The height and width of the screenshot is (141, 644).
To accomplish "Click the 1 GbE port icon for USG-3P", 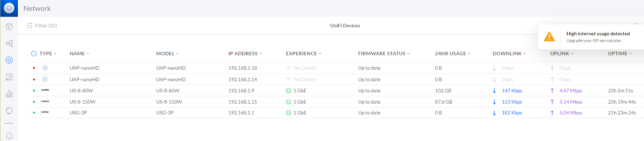I will click(x=289, y=113).
